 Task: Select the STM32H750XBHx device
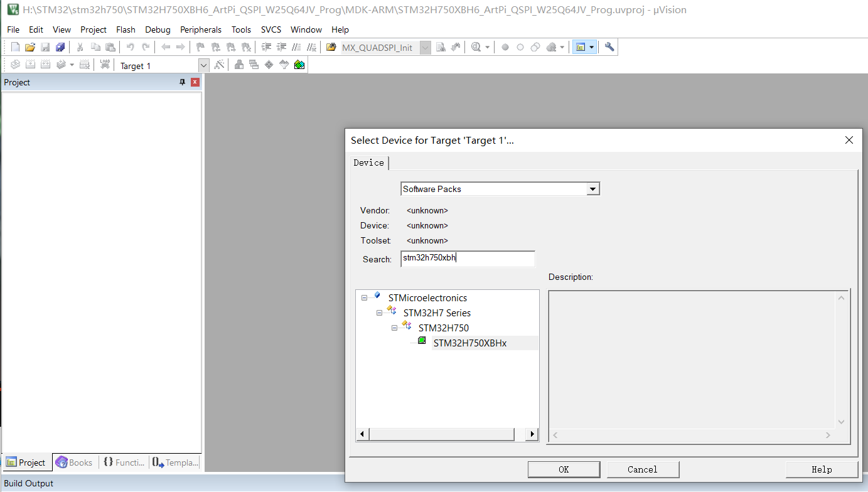coord(470,343)
